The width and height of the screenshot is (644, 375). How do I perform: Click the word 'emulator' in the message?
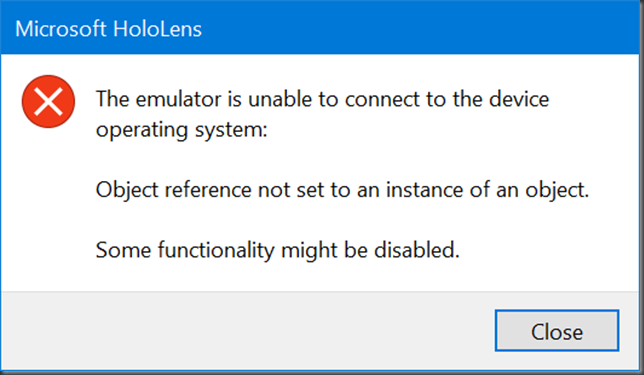pyautogui.click(x=178, y=100)
